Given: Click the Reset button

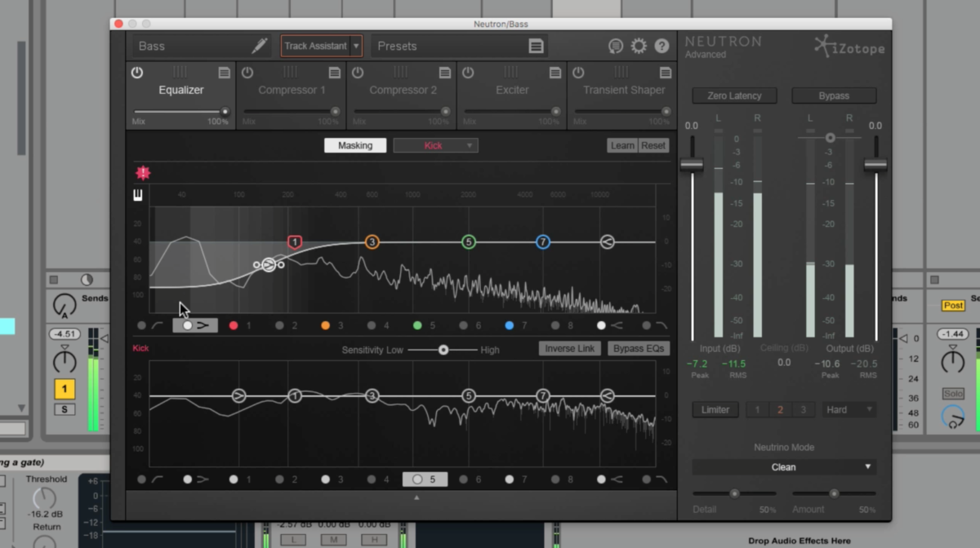Looking at the screenshot, I should click(653, 145).
